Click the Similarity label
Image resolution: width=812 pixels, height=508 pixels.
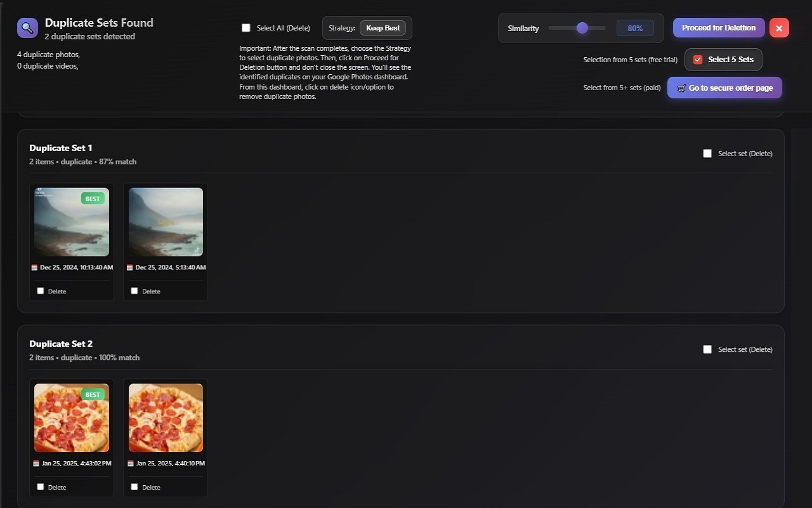523,28
